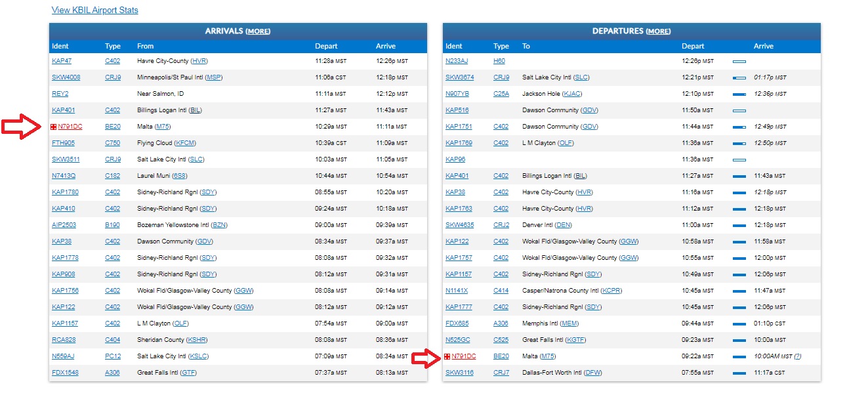Open departure flight SKW4635

click(x=459, y=225)
